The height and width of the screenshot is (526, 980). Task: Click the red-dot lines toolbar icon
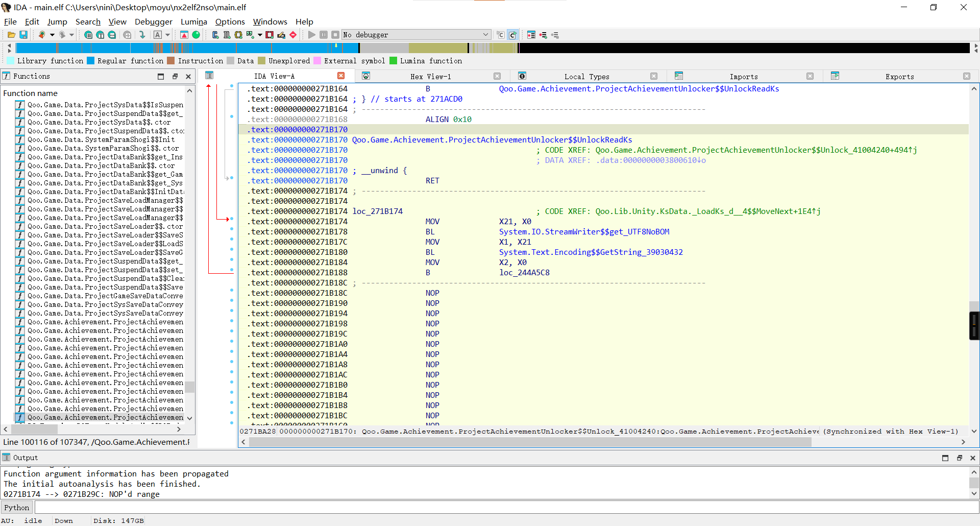(x=543, y=35)
